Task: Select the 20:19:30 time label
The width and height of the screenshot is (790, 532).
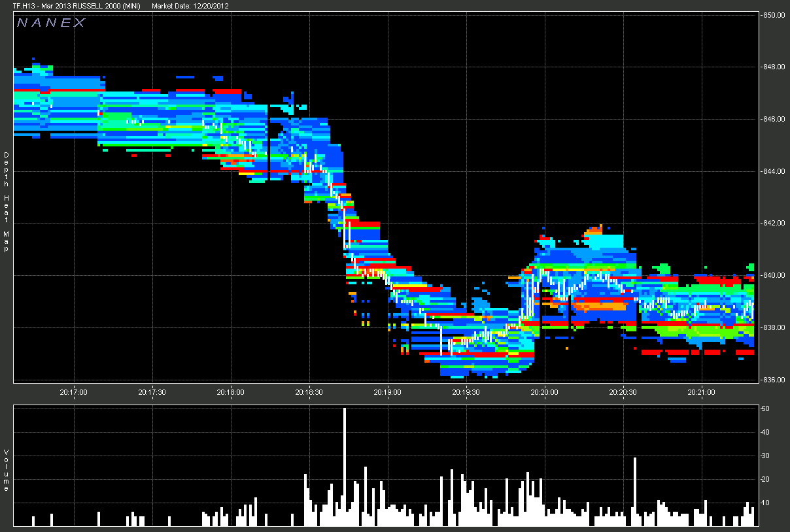Action: [x=466, y=392]
